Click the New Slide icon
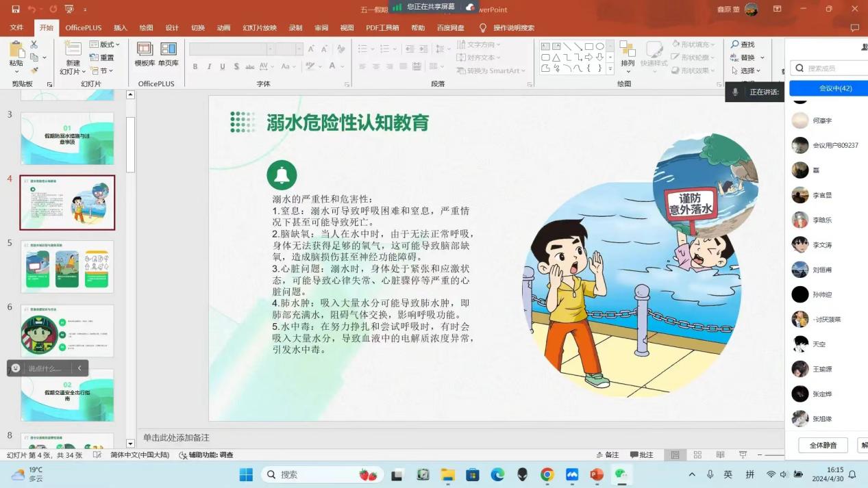868x488 pixels. pos(72,49)
